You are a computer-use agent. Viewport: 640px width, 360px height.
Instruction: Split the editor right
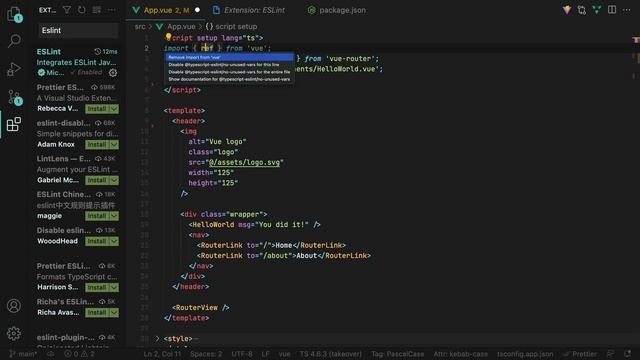612,10
